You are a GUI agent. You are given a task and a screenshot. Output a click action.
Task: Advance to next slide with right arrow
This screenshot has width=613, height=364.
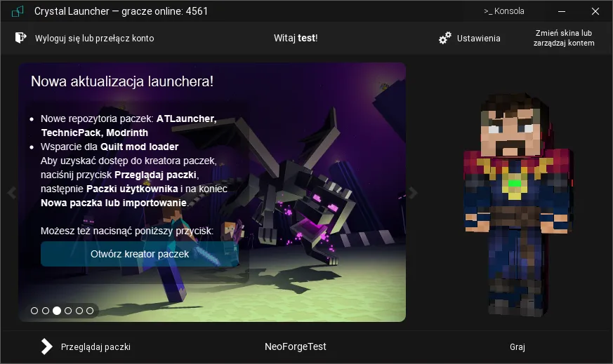click(x=414, y=193)
